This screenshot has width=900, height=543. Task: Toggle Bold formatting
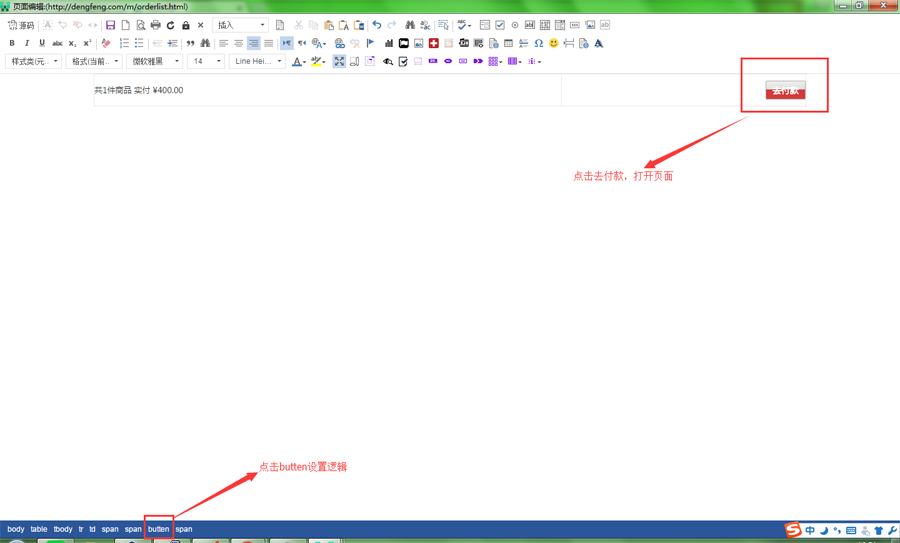12,43
